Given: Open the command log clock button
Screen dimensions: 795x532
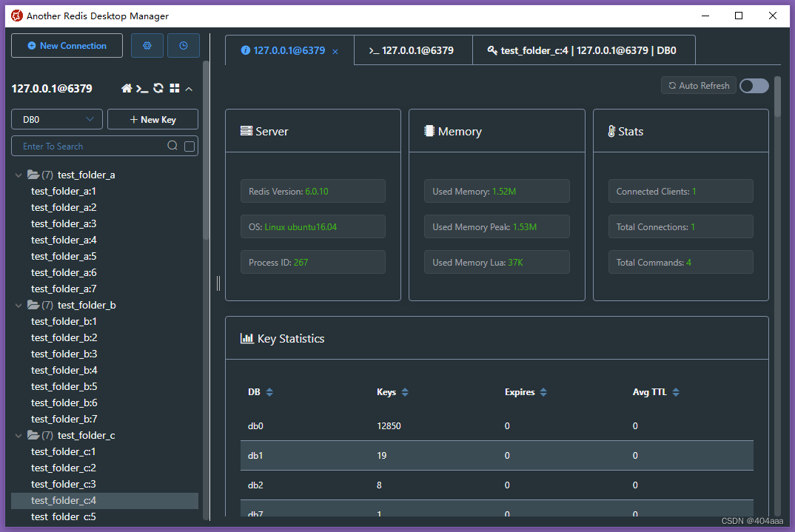Looking at the screenshot, I should coord(184,46).
